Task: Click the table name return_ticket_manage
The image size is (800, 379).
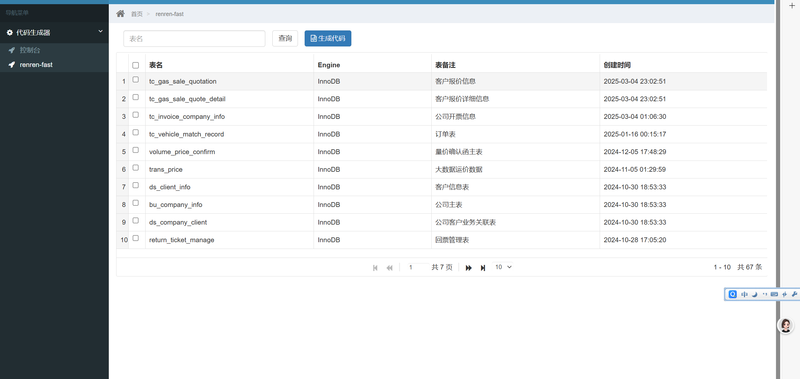Action: tap(182, 240)
